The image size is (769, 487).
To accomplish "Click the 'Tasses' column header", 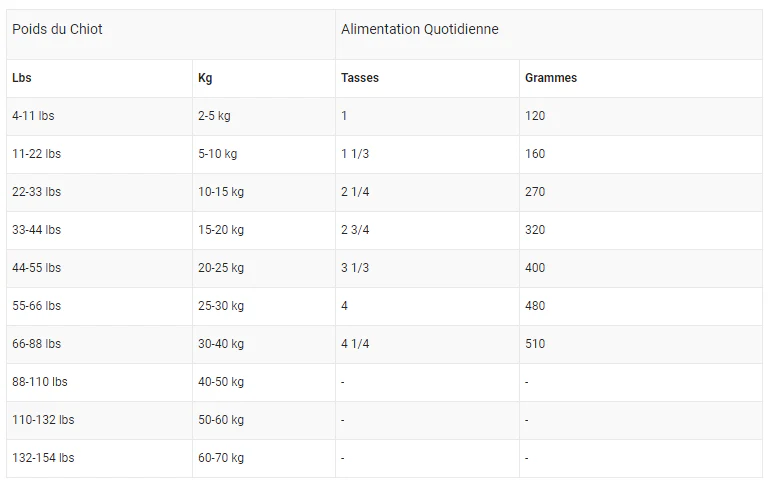I will click(360, 78).
